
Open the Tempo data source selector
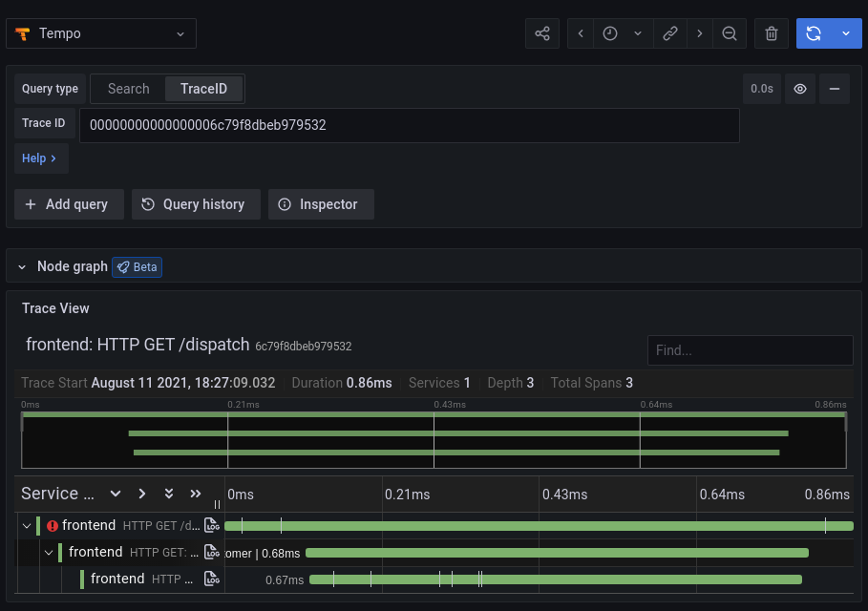pos(100,32)
